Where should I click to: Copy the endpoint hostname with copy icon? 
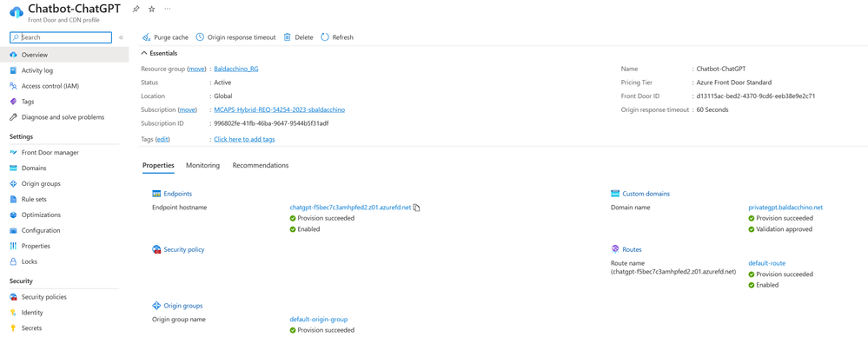(x=417, y=208)
